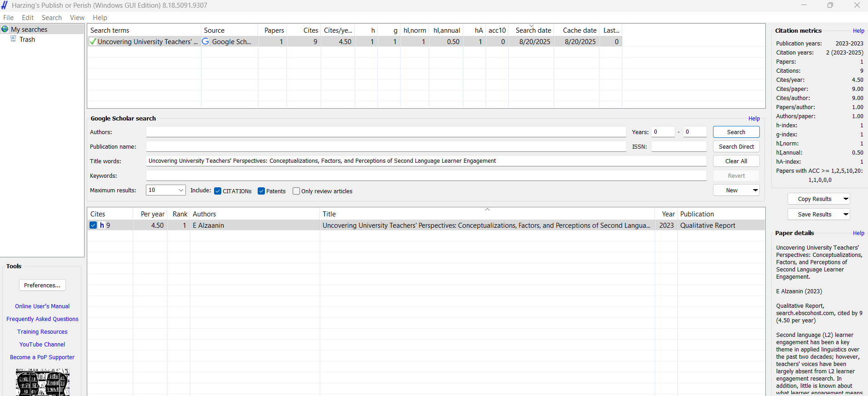Click into the Authors input field
Image resolution: width=868 pixels, height=396 pixels.
tap(386, 132)
